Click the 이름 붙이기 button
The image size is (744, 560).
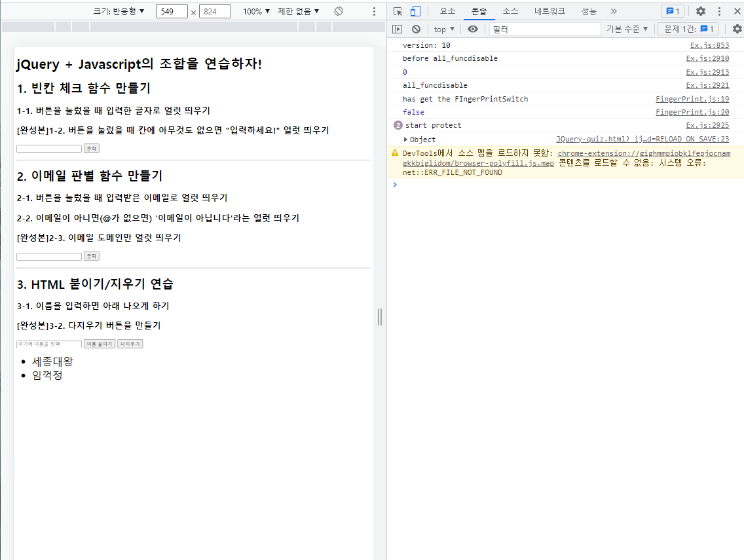point(100,344)
